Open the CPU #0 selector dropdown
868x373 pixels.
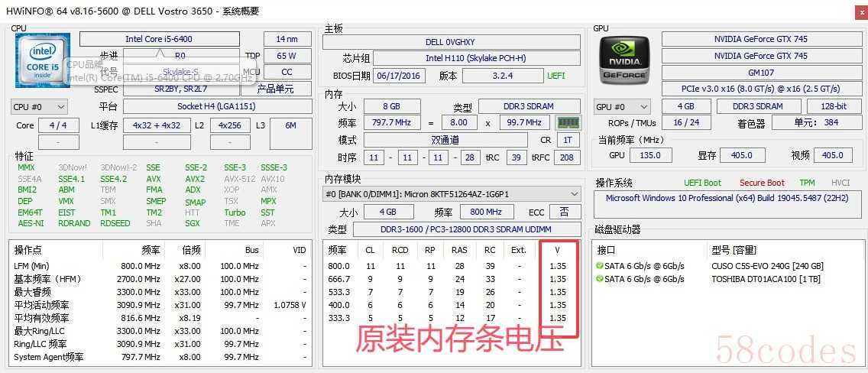[39, 106]
